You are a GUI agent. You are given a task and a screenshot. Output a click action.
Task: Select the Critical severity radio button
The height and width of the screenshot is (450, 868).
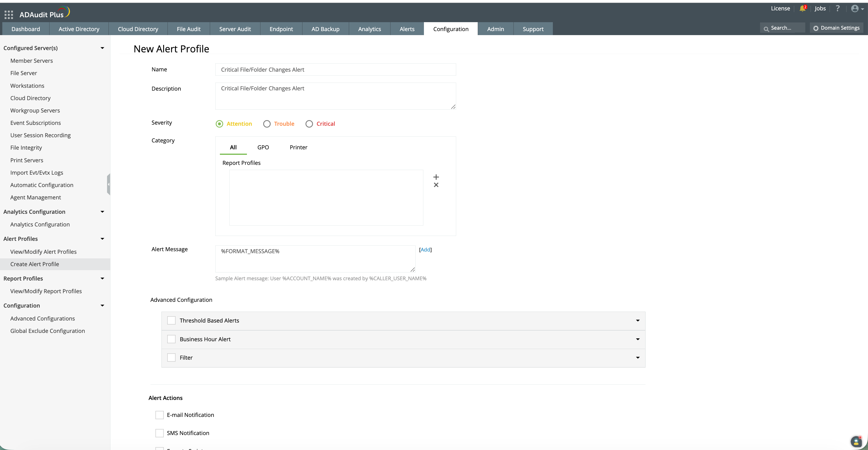click(x=309, y=124)
